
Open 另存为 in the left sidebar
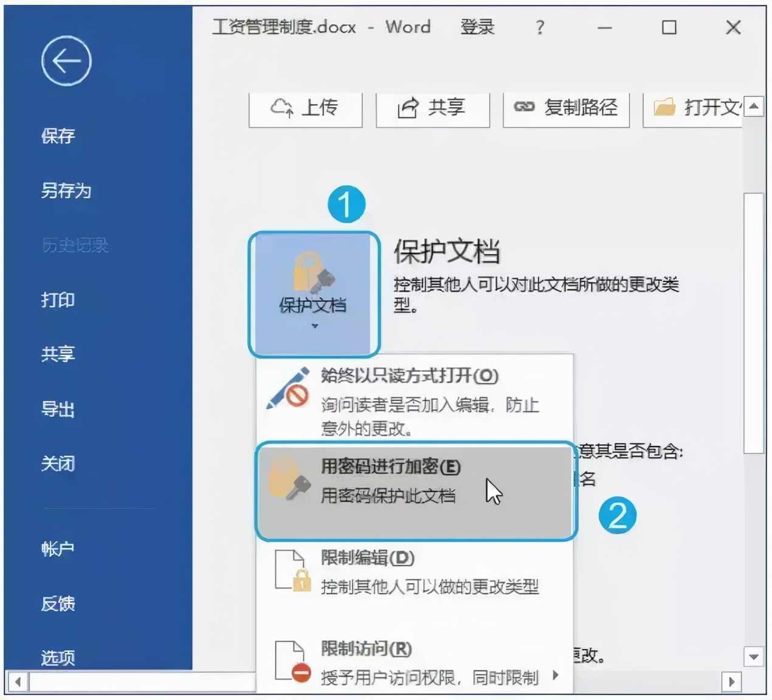click(x=66, y=191)
